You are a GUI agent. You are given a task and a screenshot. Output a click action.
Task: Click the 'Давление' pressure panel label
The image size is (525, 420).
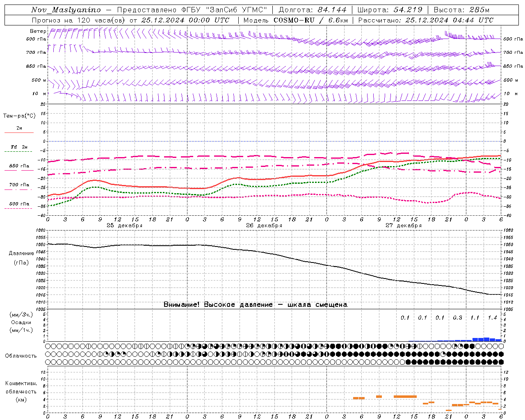click(x=21, y=253)
